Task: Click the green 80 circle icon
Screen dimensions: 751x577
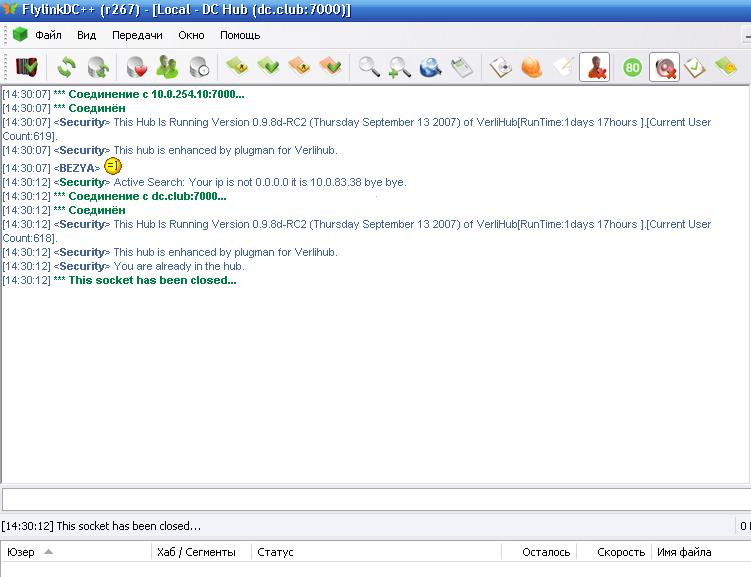Action: click(x=632, y=67)
